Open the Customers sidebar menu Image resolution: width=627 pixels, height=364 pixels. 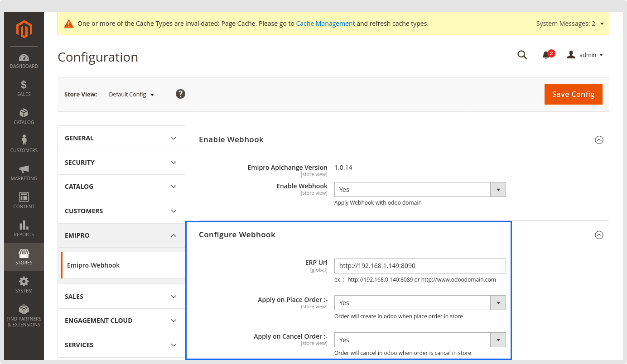pos(24,144)
